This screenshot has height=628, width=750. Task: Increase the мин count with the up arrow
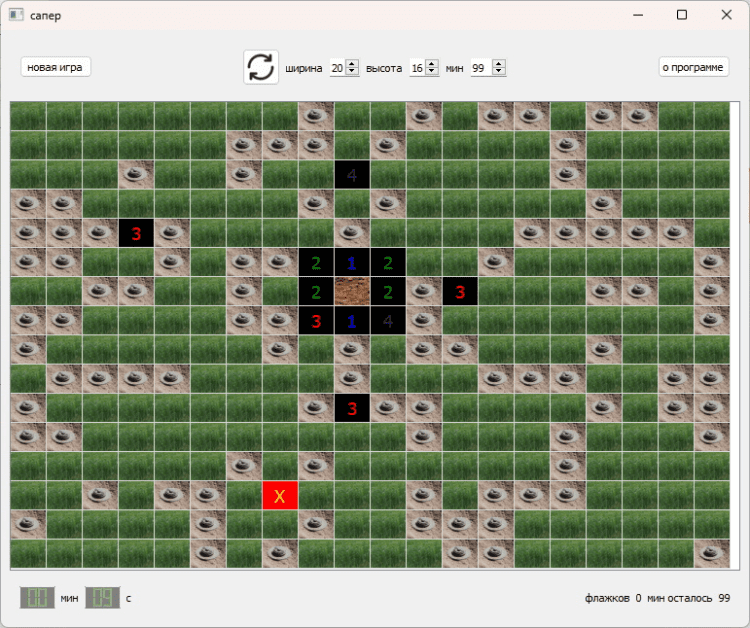click(x=499, y=64)
